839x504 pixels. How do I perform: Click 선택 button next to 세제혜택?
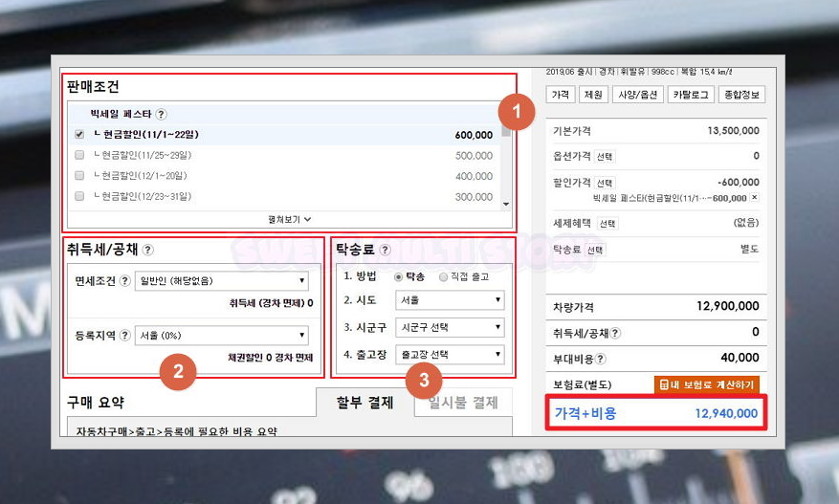pyautogui.click(x=607, y=224)
